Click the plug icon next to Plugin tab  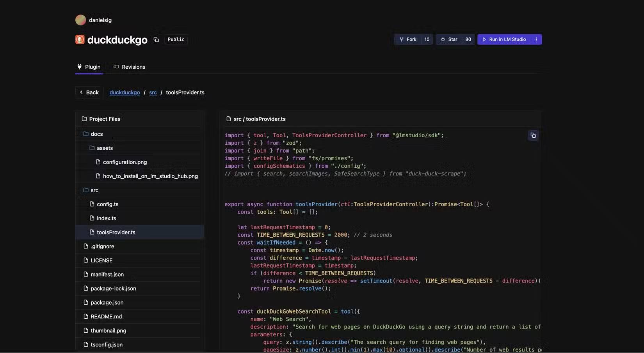pyautogui.click(x=79, y=66)
